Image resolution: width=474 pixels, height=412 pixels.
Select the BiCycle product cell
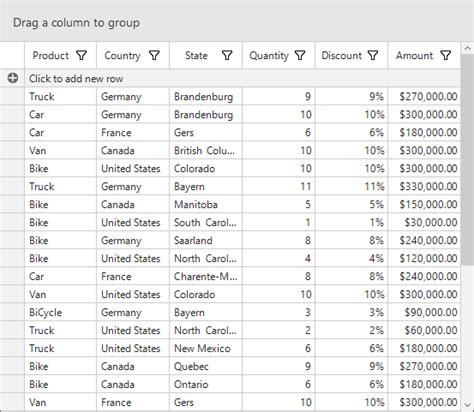coord(60,313)
